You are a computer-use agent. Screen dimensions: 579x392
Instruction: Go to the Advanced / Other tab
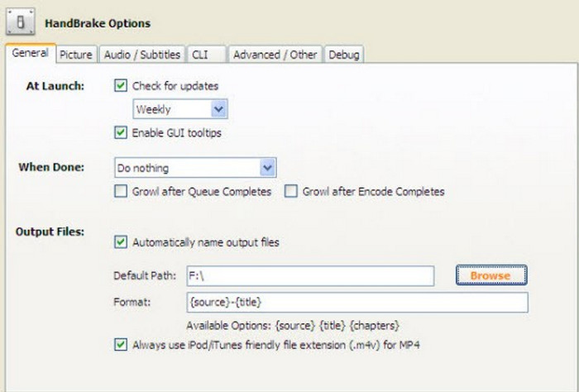(x=275, y=55)
